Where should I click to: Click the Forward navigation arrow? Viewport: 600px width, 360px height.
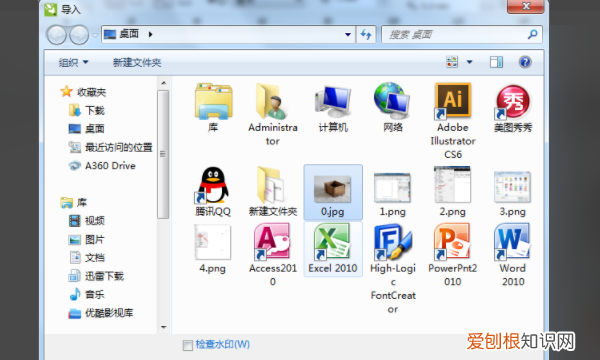tap(79, 35)
